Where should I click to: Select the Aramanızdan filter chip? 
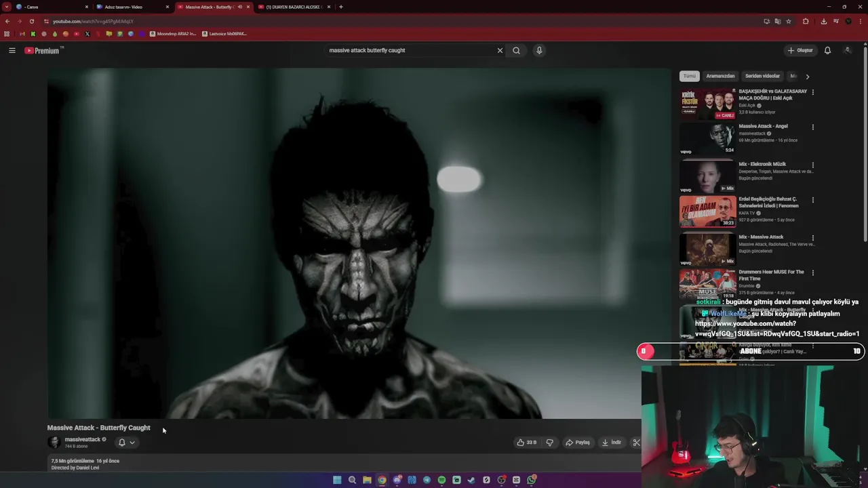pyautogui.click(x=720, y=76)
